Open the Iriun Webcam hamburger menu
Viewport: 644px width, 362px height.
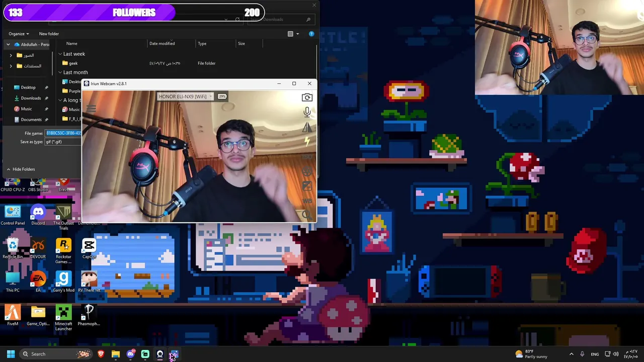pos(91,108)
